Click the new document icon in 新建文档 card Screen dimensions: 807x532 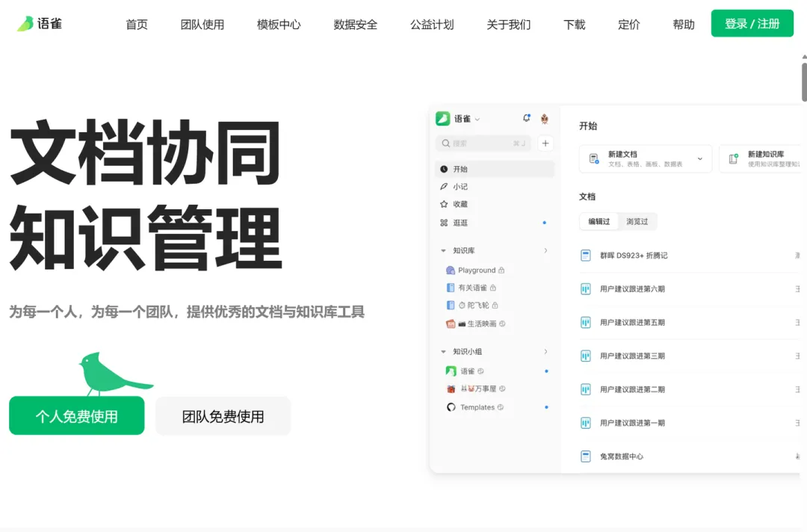594,159
